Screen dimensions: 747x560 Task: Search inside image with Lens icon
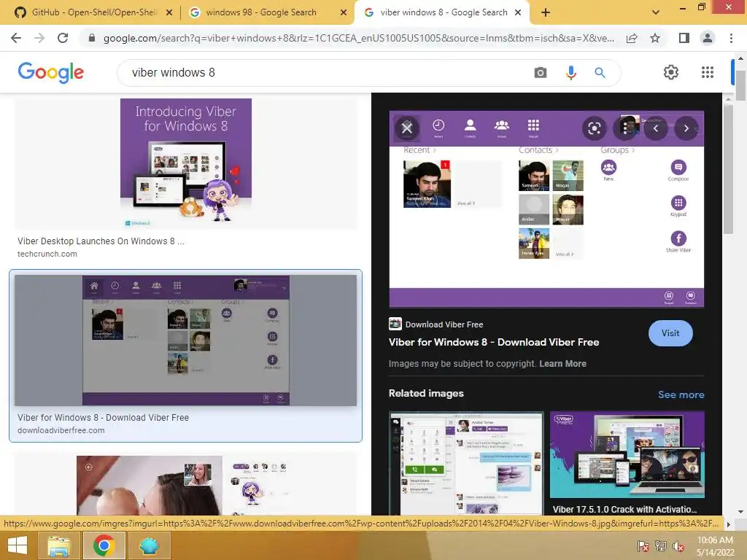coord(594,128)
